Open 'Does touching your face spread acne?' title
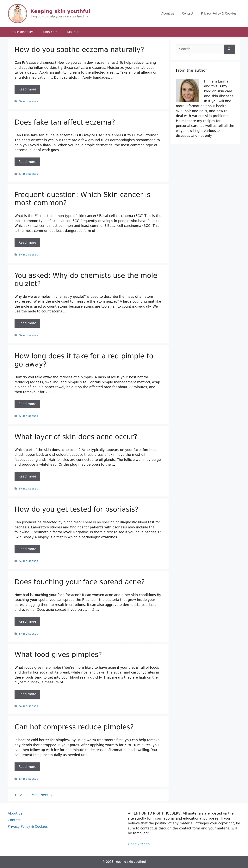The height and width of the screenshot is (868, 248). [79, 582]
